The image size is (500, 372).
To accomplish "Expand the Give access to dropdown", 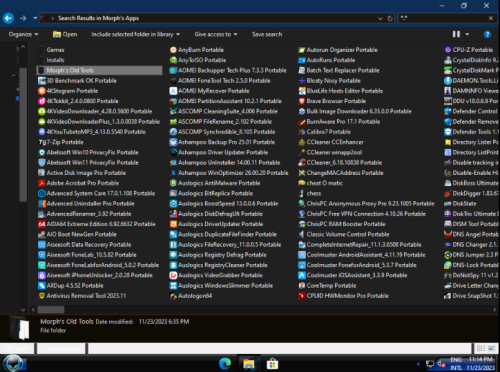I will pos(216,34).
